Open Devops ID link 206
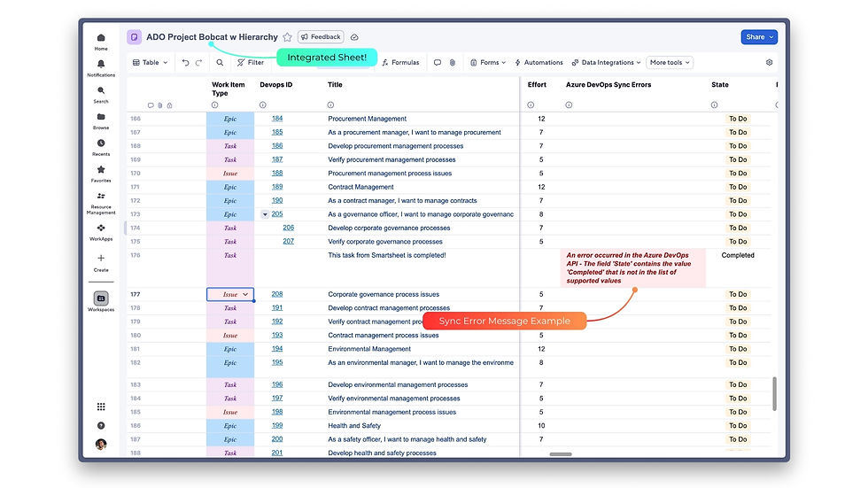Screen dimensions: 868x488 coord(289,228)
